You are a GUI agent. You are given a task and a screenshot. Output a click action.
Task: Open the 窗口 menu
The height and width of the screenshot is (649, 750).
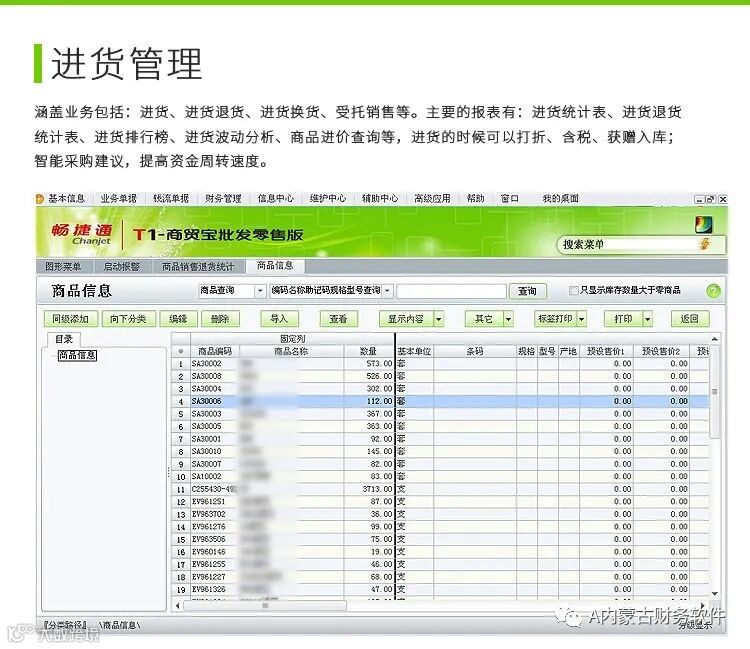509,198
